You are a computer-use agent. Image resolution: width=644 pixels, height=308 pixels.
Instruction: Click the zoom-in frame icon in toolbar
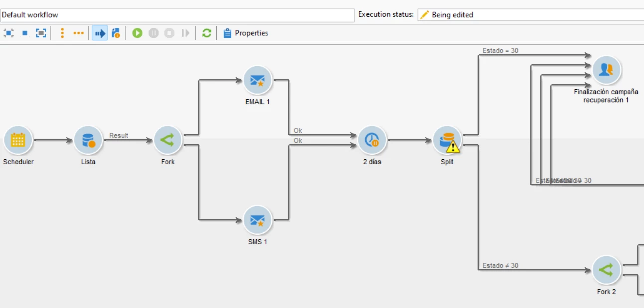41,33
